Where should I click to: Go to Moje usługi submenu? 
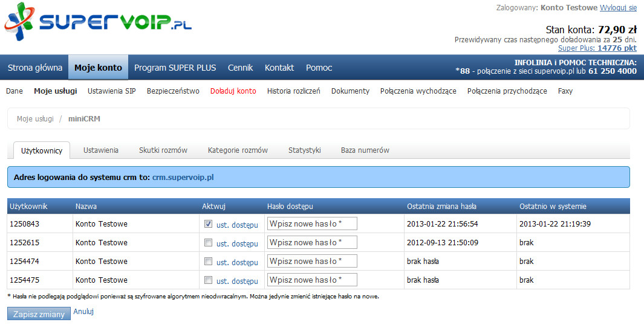(56, 91)
